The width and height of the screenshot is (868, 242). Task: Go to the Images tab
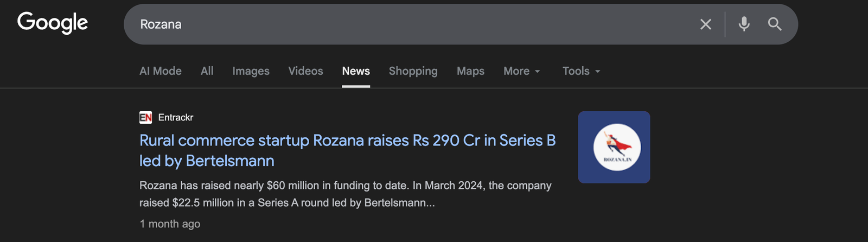tap(251, 71)
